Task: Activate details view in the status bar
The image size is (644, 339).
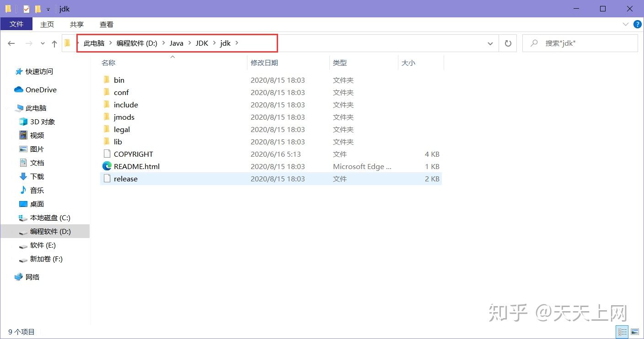Action: [622, 332]
